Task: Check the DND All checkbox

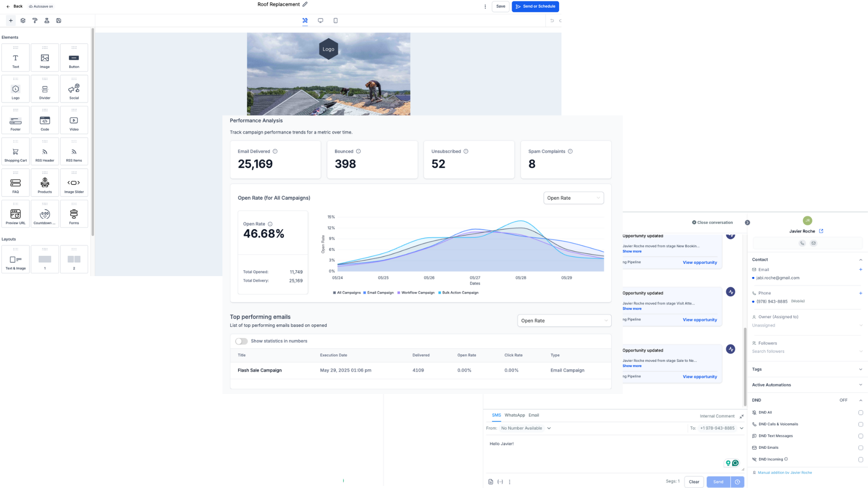Action: (860, 413)
